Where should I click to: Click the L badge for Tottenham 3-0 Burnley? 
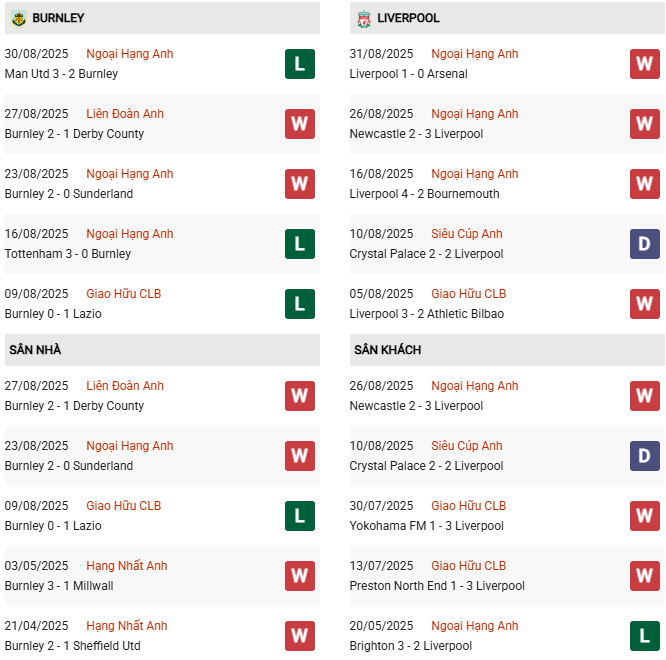pos(299,244)
